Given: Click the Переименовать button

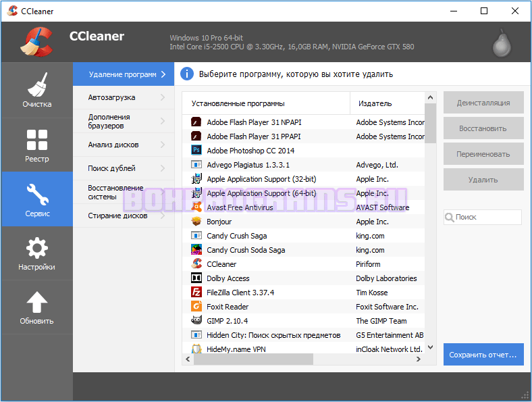Looking at the screenshot, I should [483, 154].
